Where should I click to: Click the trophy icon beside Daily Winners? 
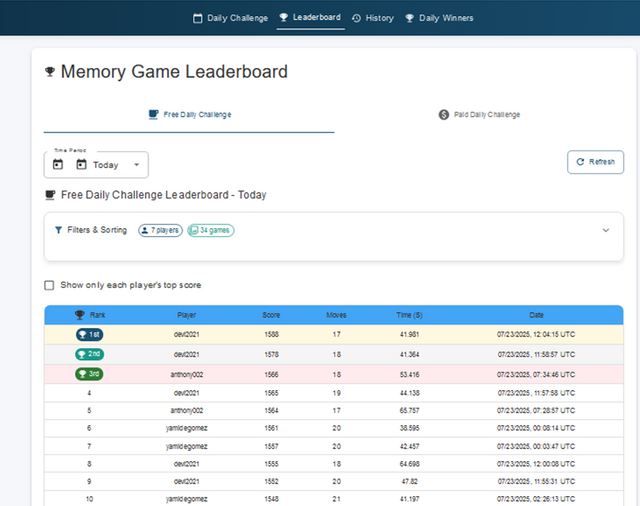pos(409,18)
